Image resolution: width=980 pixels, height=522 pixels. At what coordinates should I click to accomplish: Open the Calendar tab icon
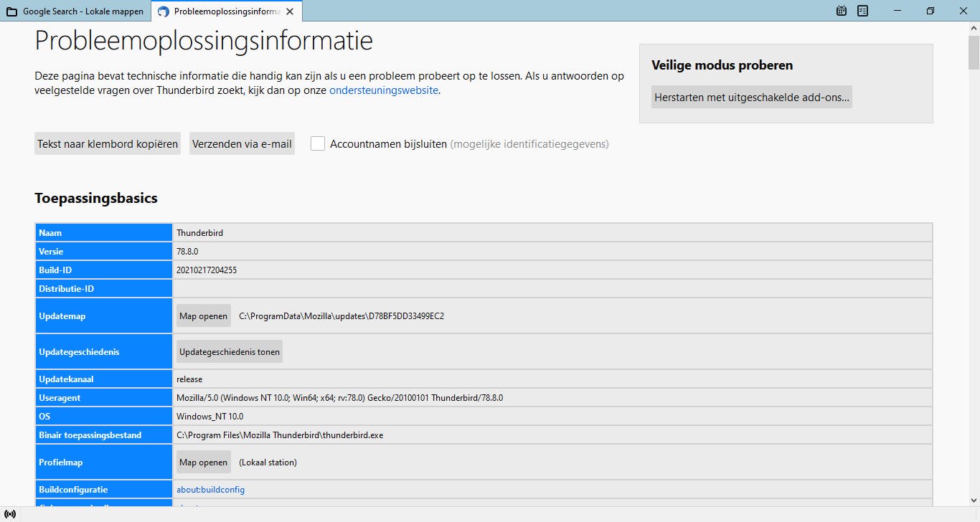(x=842, y=11)
